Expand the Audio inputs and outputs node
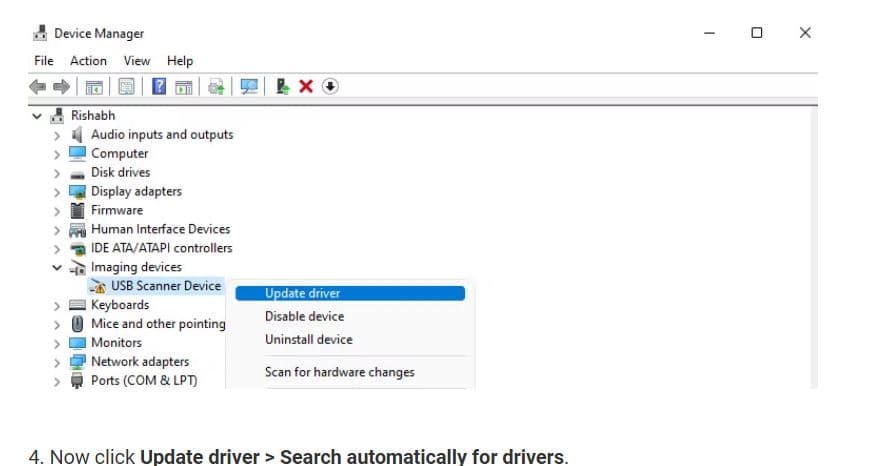Image resolution: width=875 pixels, height=466 pixels. click(x=58, y=135)
